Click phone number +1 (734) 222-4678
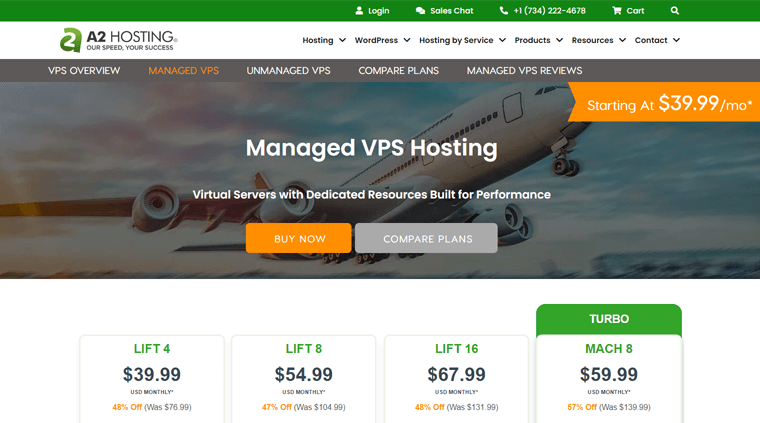 pyautogui.click(x=550, y=11)
